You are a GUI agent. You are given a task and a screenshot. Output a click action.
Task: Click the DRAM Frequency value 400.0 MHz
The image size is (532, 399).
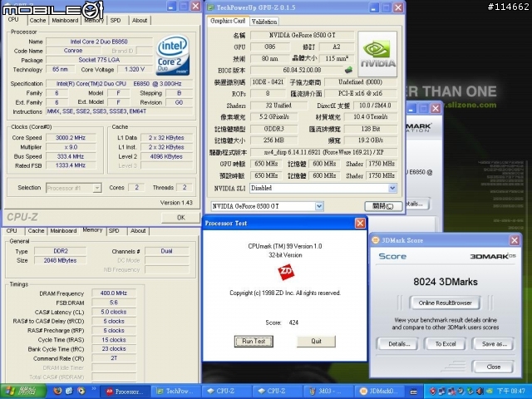[x=114, y=293]
